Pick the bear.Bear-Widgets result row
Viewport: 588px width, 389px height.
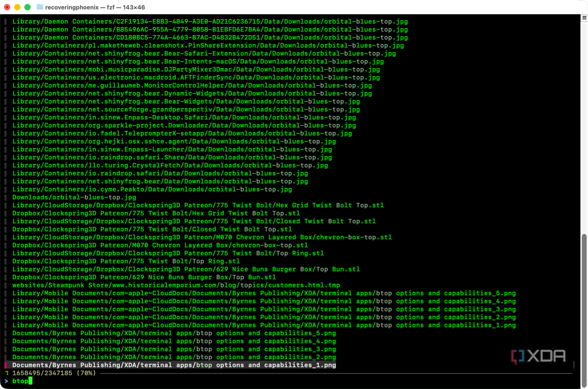coord(186,102)
